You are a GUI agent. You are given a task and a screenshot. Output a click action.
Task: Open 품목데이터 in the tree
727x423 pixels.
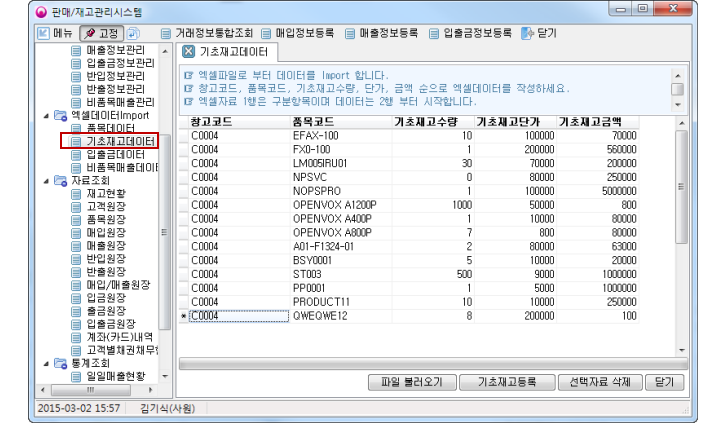coord(110,128)
